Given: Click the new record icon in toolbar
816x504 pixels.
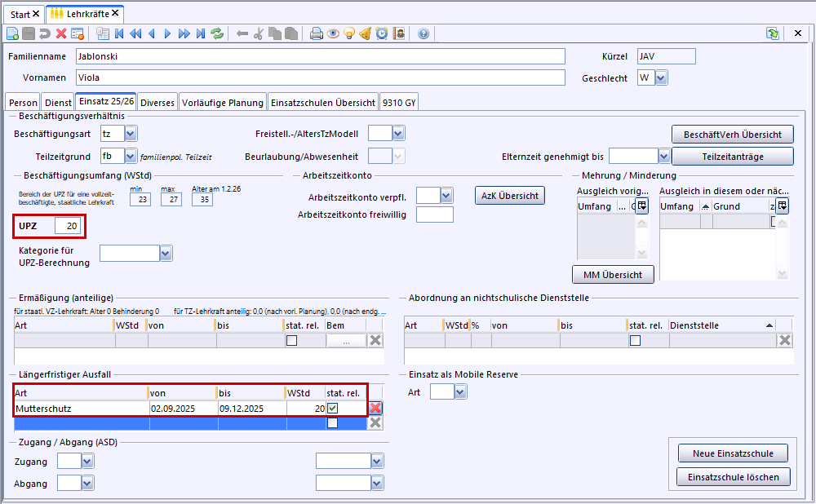Looking at the screenshot, I should tap(12, 33).
